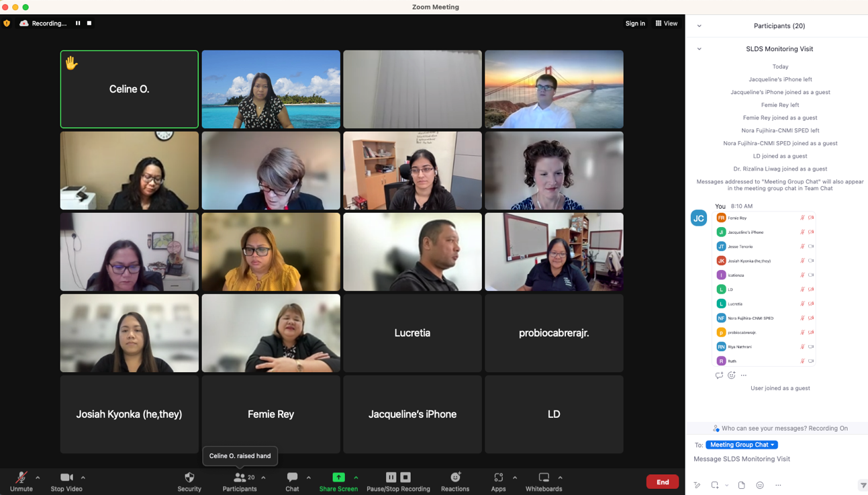Open more composer options in chat
The height and width of the screenshot is (495, 868).
778,485
